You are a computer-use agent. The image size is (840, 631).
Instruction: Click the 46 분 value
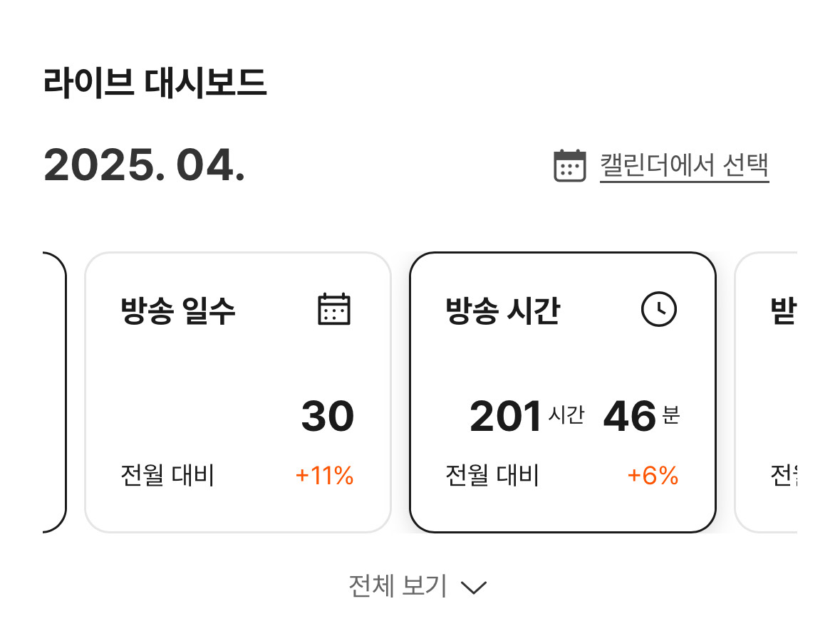(641, 416)
